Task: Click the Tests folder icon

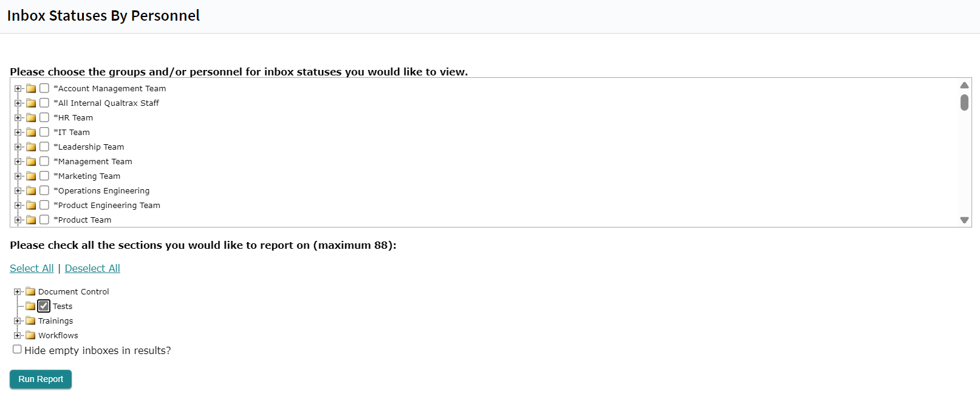Action: pyautogui.click(x=30, y=307)
